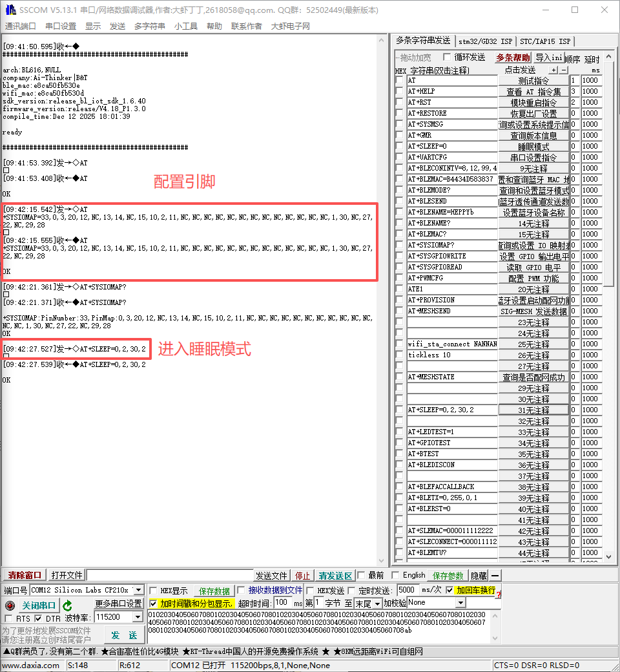Click 更多串口设置 button
Screen dimensions: 620x672
click(x=118, y=604)
